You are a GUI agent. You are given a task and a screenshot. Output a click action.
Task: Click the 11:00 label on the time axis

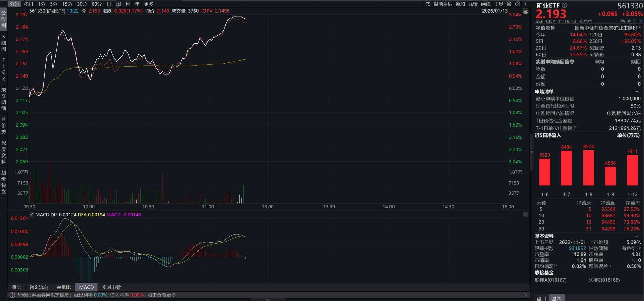208,207
